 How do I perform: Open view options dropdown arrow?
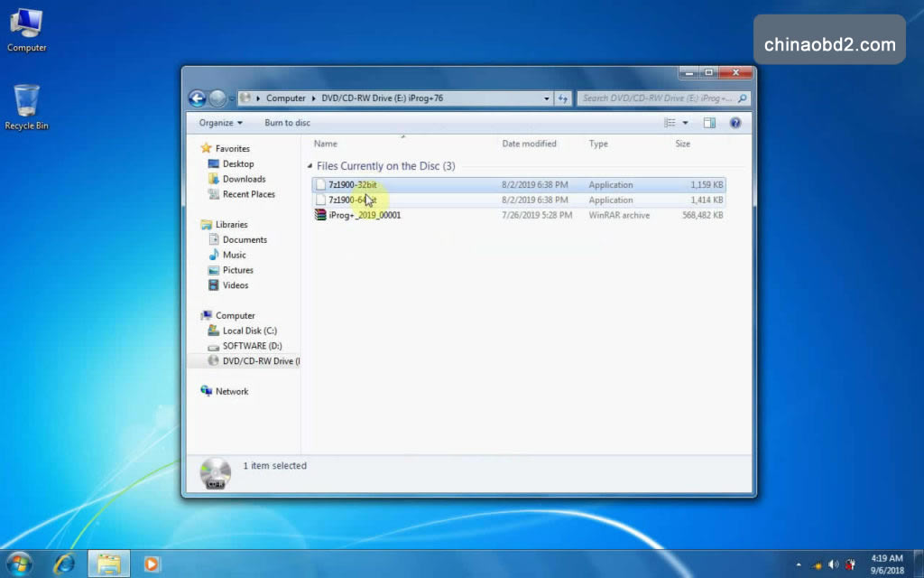(x=686, y=123)
